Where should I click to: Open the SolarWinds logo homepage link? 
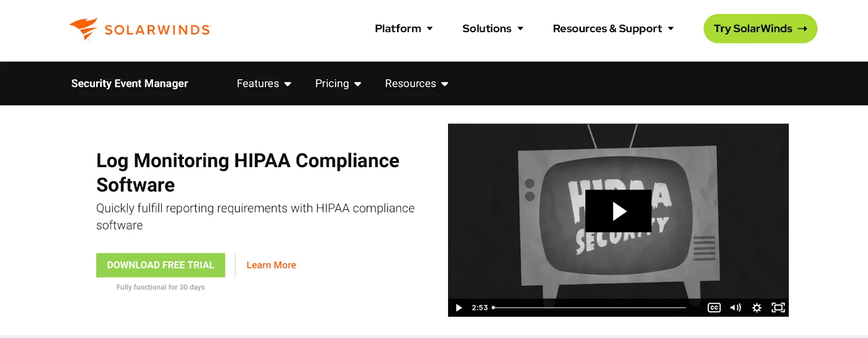point(140,29)
